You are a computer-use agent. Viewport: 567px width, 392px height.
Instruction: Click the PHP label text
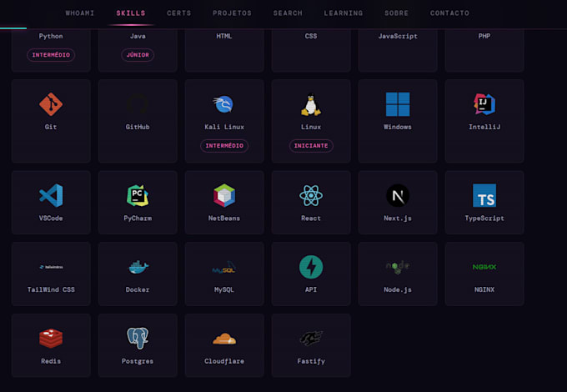point(484,36)
